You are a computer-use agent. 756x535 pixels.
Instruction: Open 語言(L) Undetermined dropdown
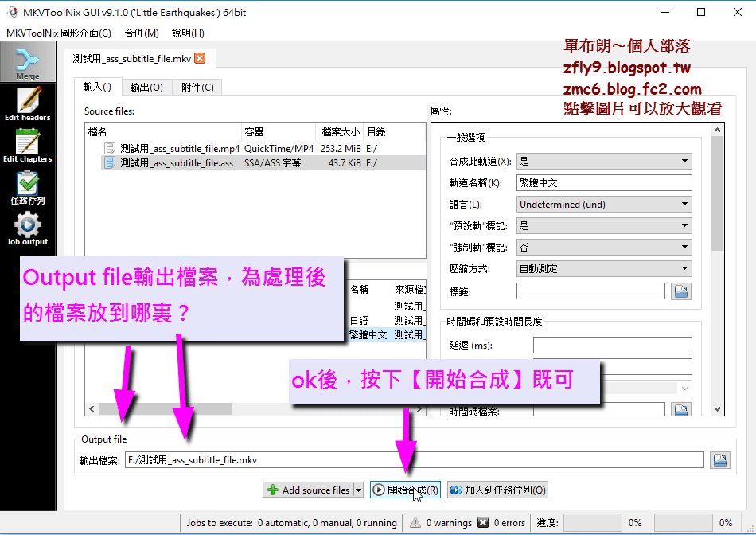click(x=604, y=204)
